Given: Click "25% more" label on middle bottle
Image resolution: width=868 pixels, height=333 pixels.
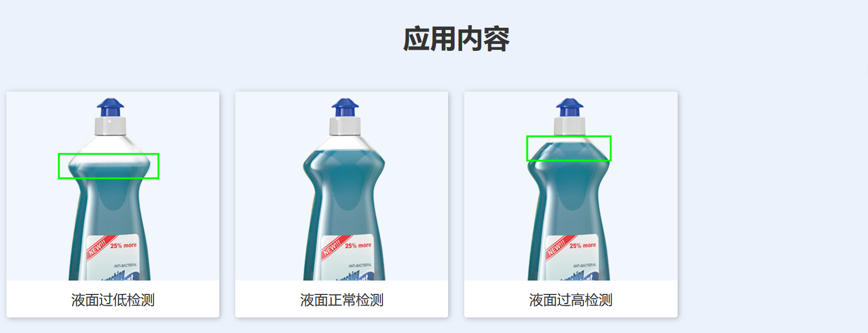Looking at the screenshot, I should pyautogui.click(x=358, y=245).
